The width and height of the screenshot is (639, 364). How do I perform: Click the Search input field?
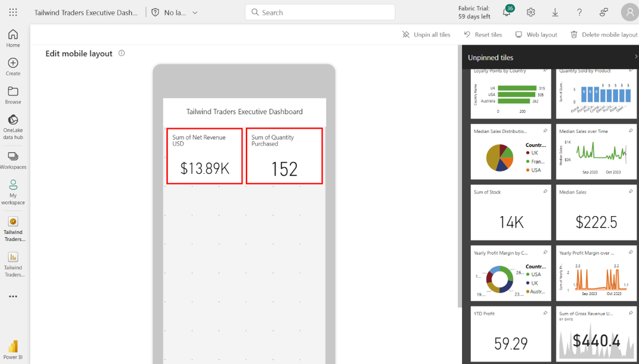(x=320, y=12)
